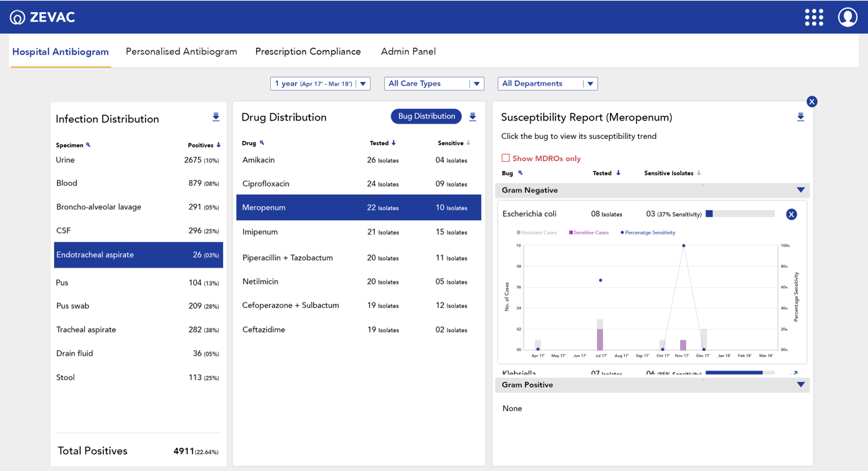This screenshot has width=868, height=471.
Task: Collapse the Gram Negative section
Action: pyautogui.click(x=800, y=191)
